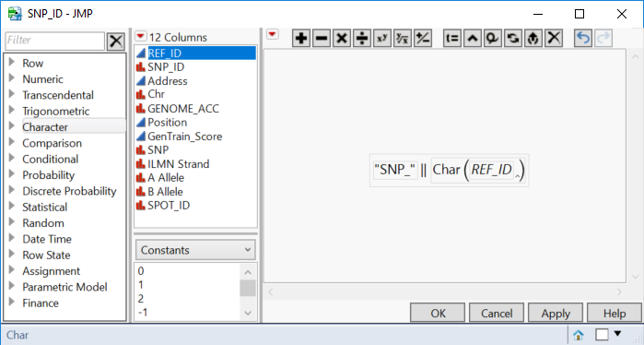Clear the filter with the X button

pos(116,42)
